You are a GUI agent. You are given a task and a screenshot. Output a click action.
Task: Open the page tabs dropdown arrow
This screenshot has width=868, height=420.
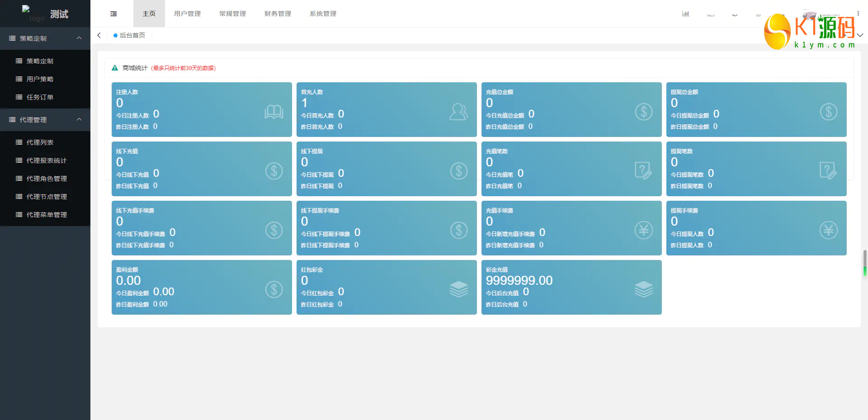pos(860,35)
